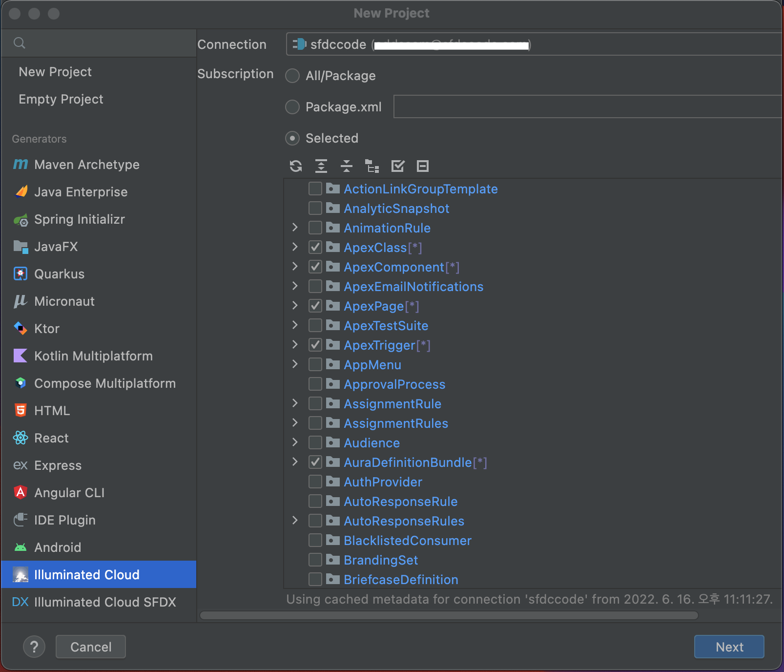Click the JavaFX generator icon
This screenshot has height=672, width=784.
[21, 247]
